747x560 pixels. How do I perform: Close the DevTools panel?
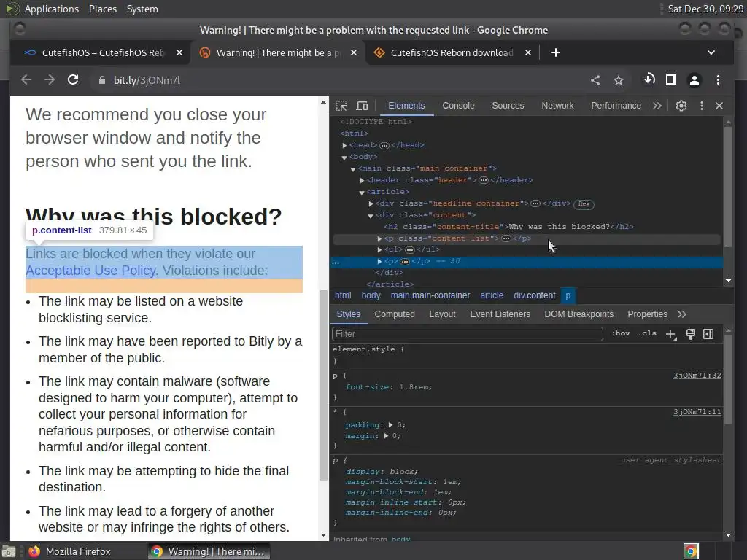(x=719, y=106)
